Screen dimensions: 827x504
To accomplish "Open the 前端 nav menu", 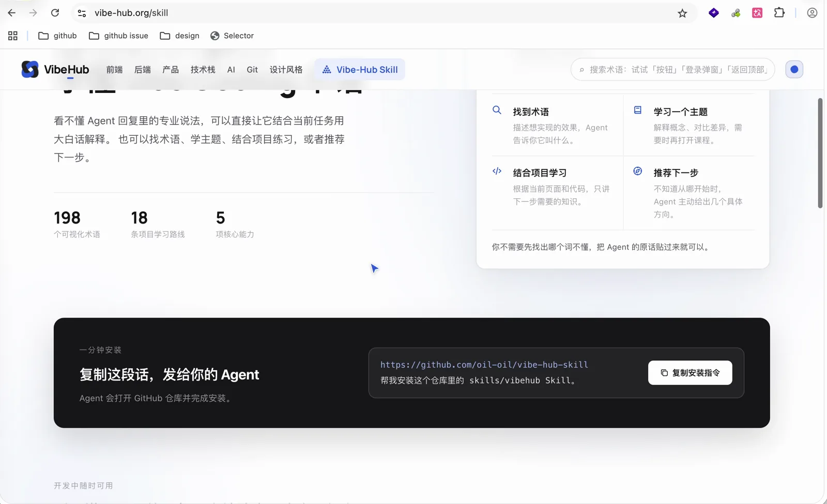I will tap(114, 70).
